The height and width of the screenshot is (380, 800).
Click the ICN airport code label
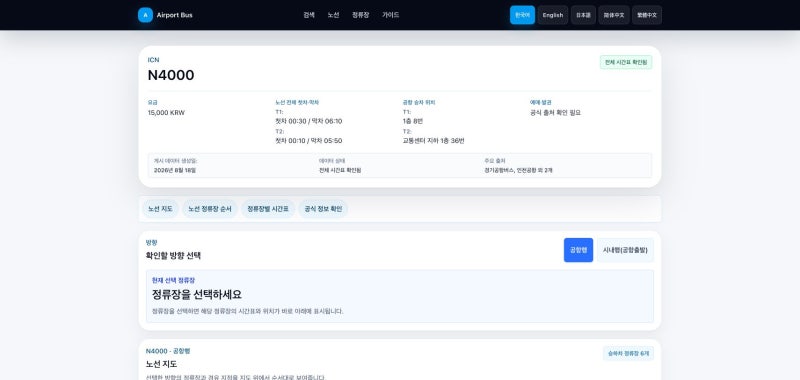[153, 60]
